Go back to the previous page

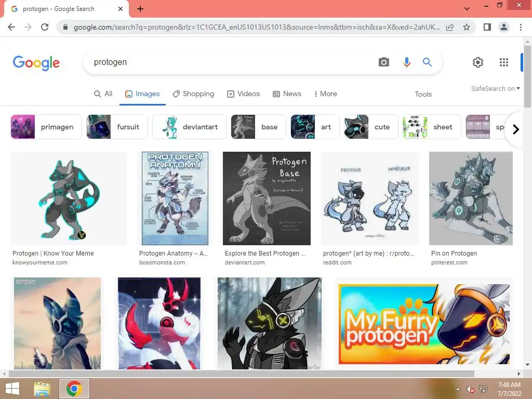(11, 27)
